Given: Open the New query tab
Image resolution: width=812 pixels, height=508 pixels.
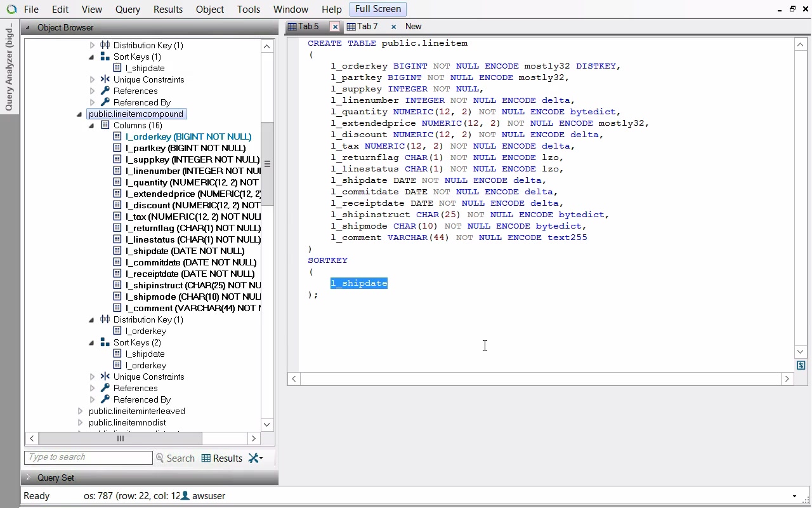Looking at the screenshot, I should 413,27.
